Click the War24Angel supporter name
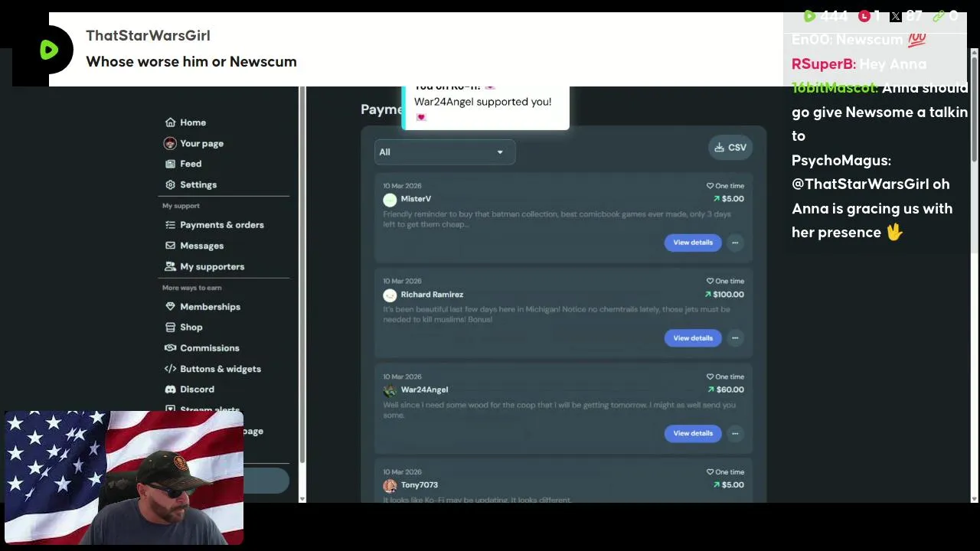Screen dimensions: 980x551 [424, 390]
